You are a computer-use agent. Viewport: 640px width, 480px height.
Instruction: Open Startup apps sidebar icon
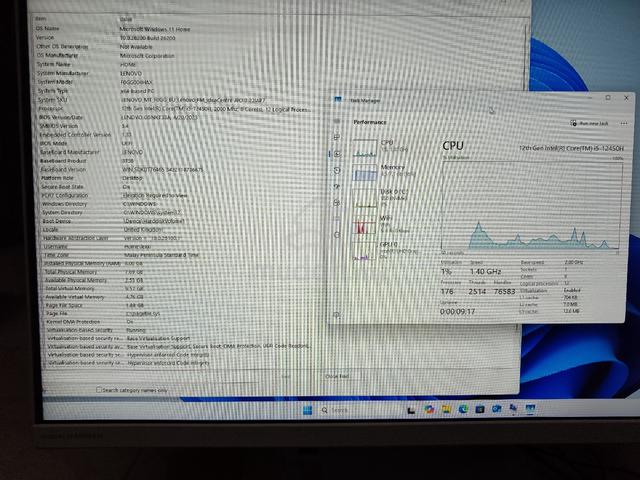[x=337, y=186]
